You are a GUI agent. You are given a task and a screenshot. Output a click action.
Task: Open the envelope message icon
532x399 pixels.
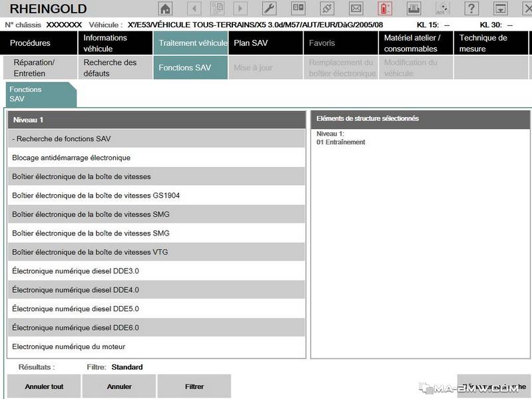[356, 9]
